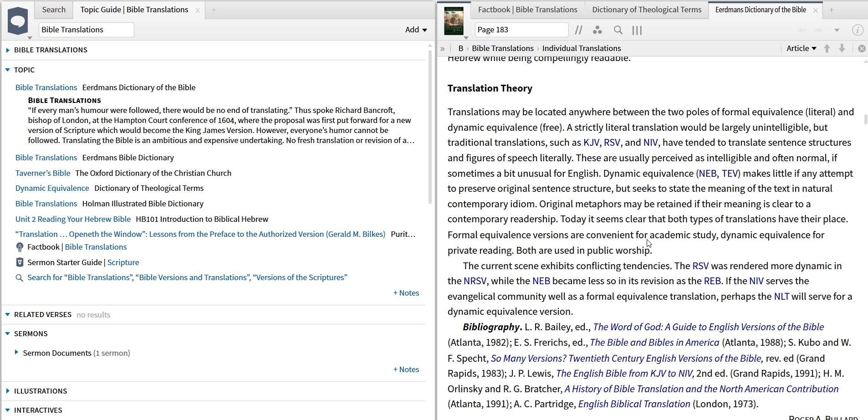Click the KJV abbreviation link

[x=591, y=143]
